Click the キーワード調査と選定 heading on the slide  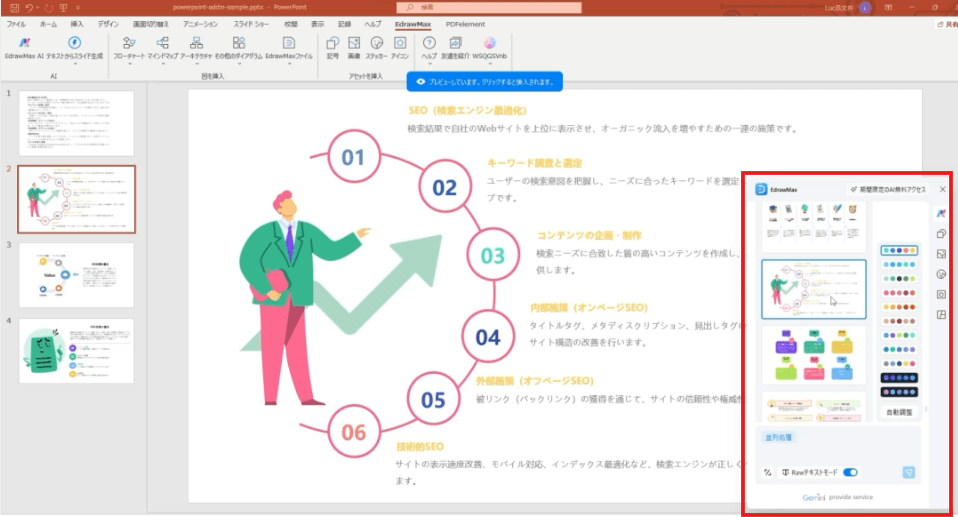[x=535, y=163]
